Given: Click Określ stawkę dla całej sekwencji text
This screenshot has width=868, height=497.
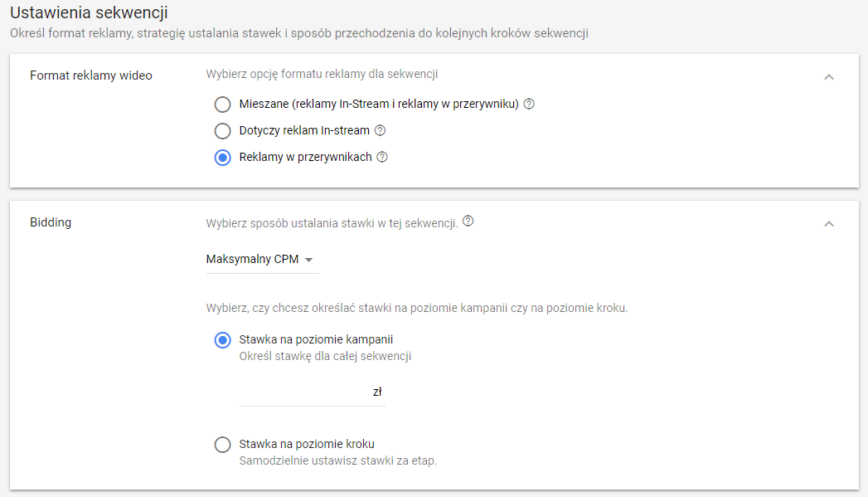Looking at the screenshot, I should 325,356.
